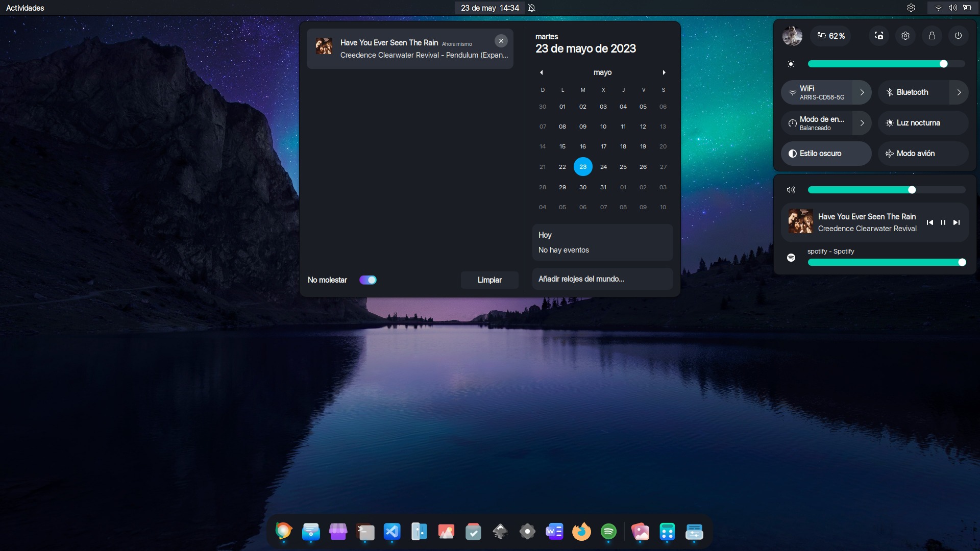
Task: Skip to next track in media player
Action: coord(957,222)
